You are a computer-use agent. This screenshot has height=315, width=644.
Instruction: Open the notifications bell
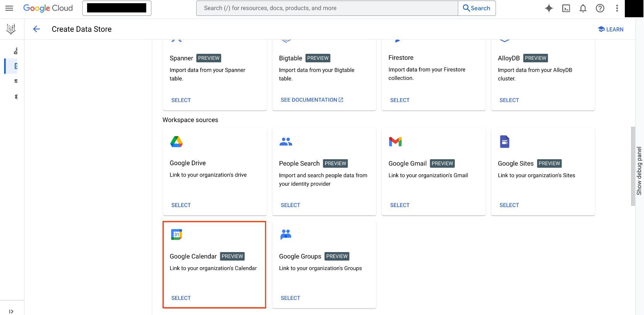point(583,8)
